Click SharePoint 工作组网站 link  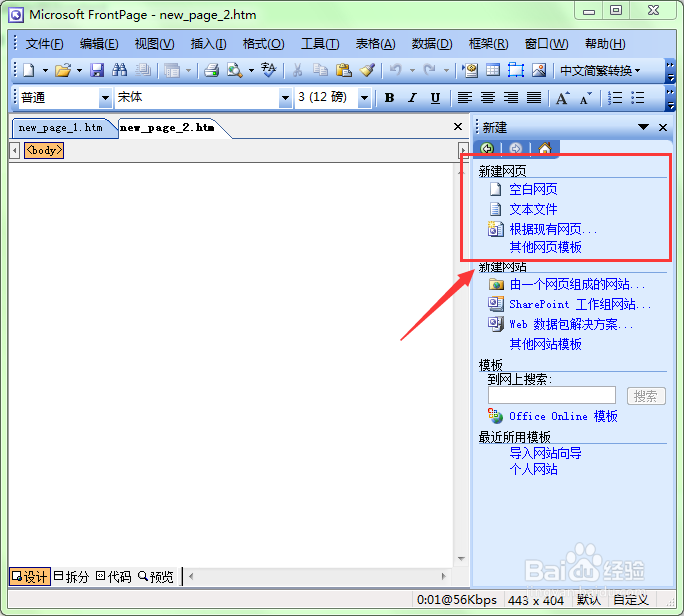(x=580, y=304)
